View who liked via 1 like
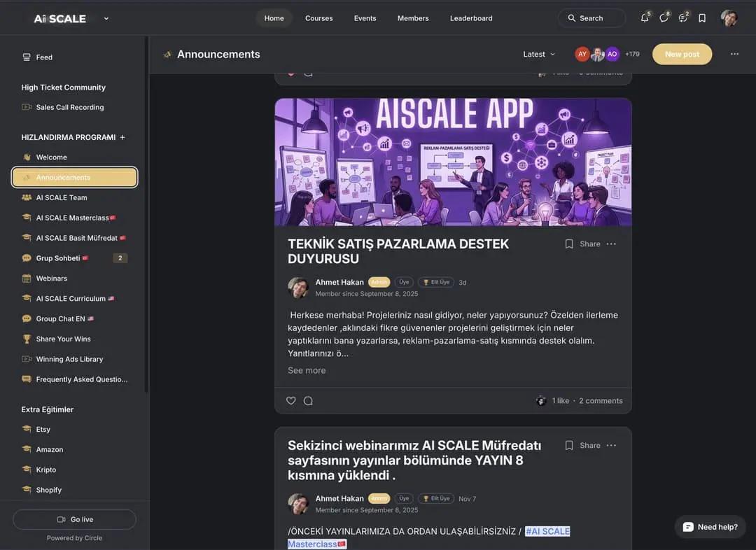 coord(561,401)
